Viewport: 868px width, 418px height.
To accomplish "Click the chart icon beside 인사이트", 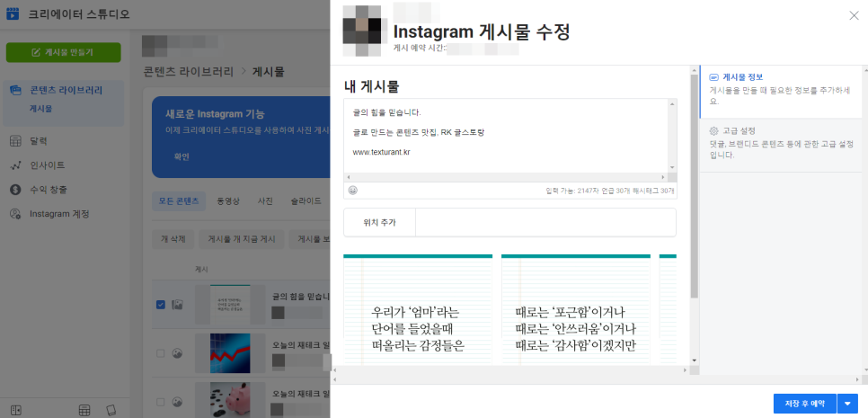I will tap(15, 165).
